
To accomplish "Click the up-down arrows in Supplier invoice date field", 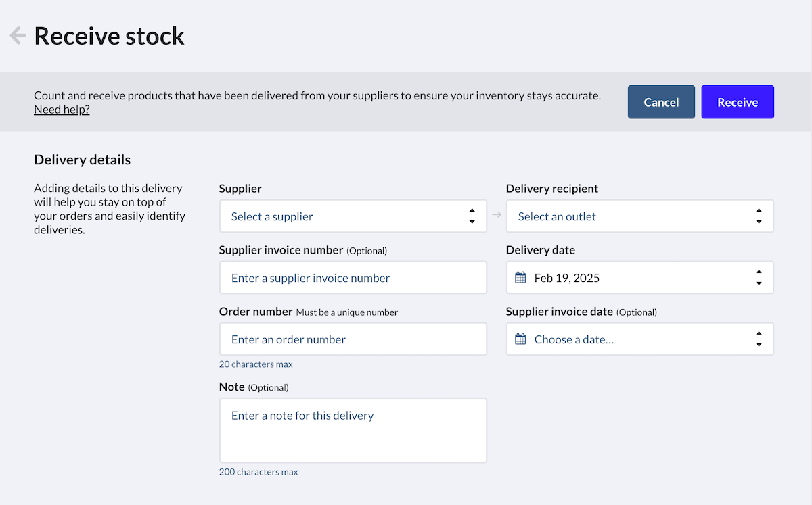I will click(x=759, y=339).
